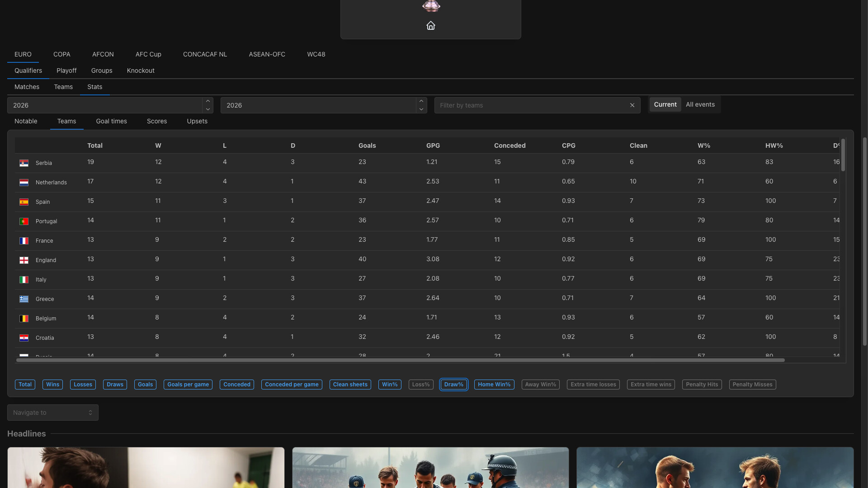Click the All events button
Image resolution: width=868 pixels, height=488 pixels.
(700, 104)
